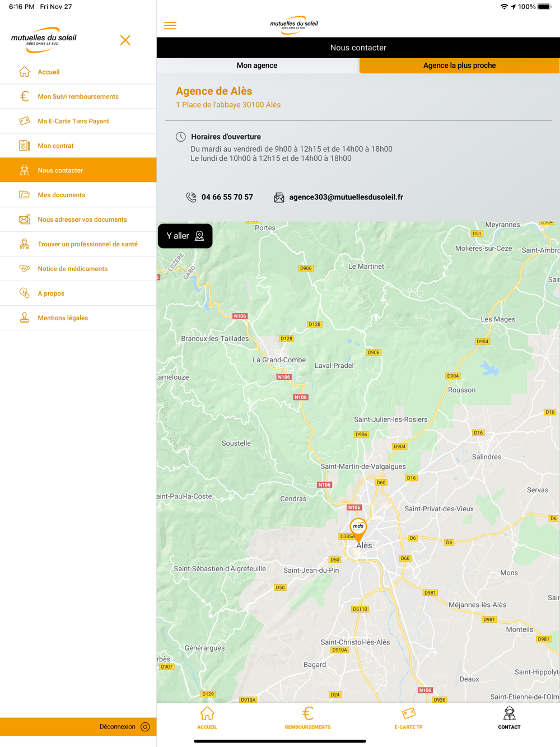Open the Contact tab in the bottom bar
The width and height of the screenshot is (560, 747).
click(x=509, y=718)
